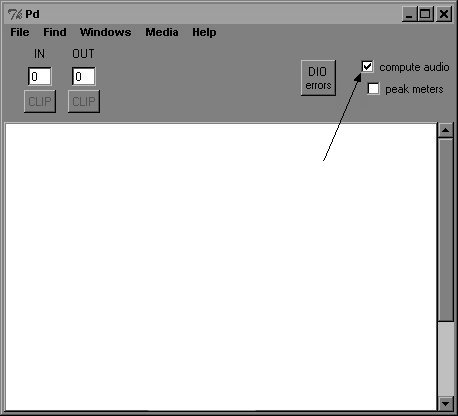Click the vertical scrollbar thumb

pos(446,230)
